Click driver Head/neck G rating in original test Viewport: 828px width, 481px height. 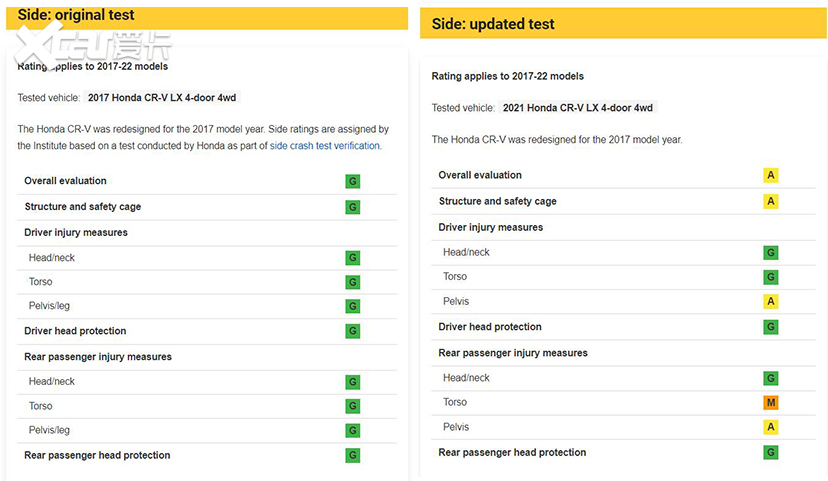click(x=353, y=258)
